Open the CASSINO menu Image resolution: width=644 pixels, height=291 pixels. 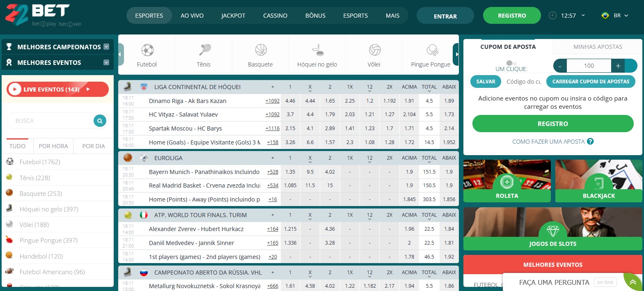pyautogui.click(x=275, y=16)
